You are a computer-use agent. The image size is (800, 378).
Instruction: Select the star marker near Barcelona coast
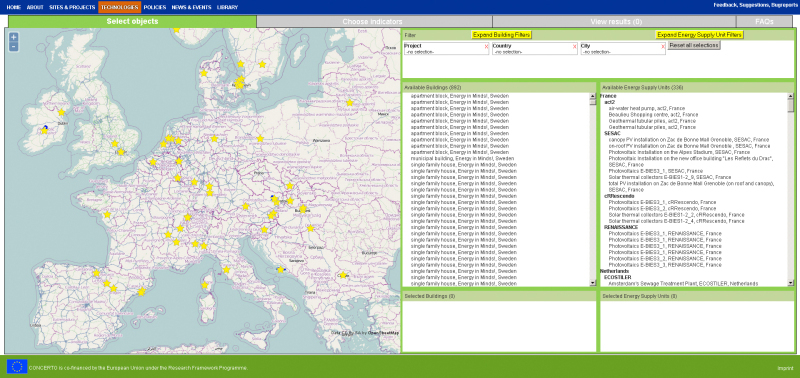(x=141, y=292)
